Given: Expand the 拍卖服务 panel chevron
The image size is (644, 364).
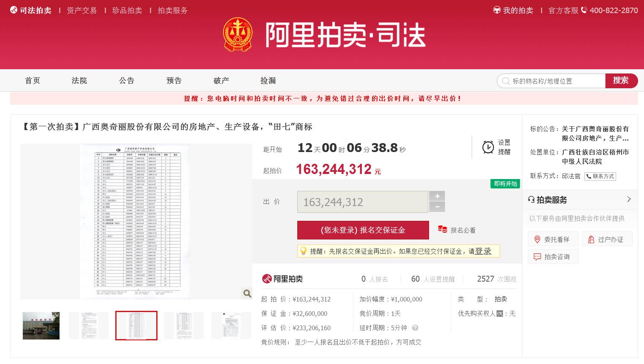Looking at the screenshot, I should tap(629, 199).
